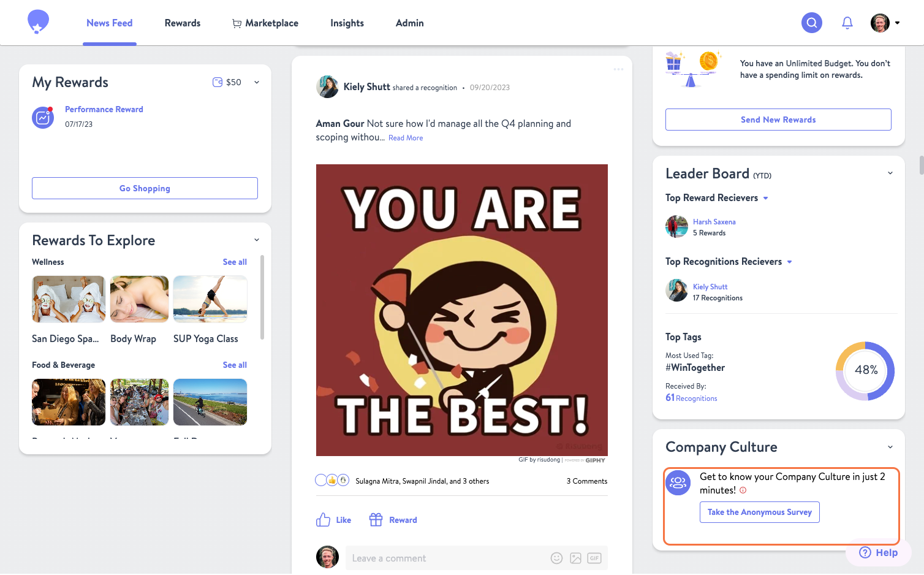Open the Top Reward Recievers dropdown
Image resolution: width=924 pixels, height=575 pixels.
765,197
